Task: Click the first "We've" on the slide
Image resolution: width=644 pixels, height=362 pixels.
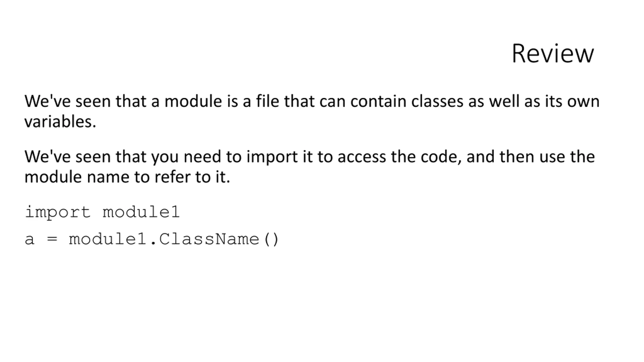Action: click(48, 101)
